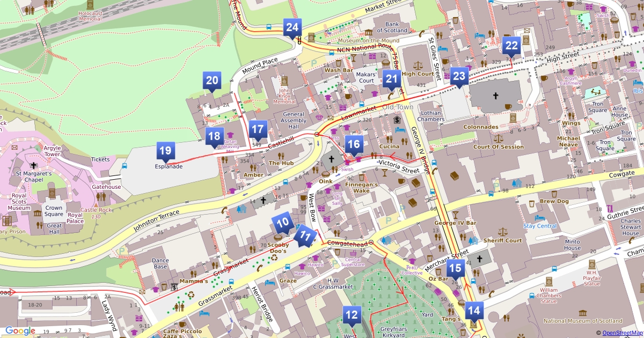This screenshot has height=338, width=644.
Task: Click marker 12 at Greyfriars Kirkyard
Action: 352,315
